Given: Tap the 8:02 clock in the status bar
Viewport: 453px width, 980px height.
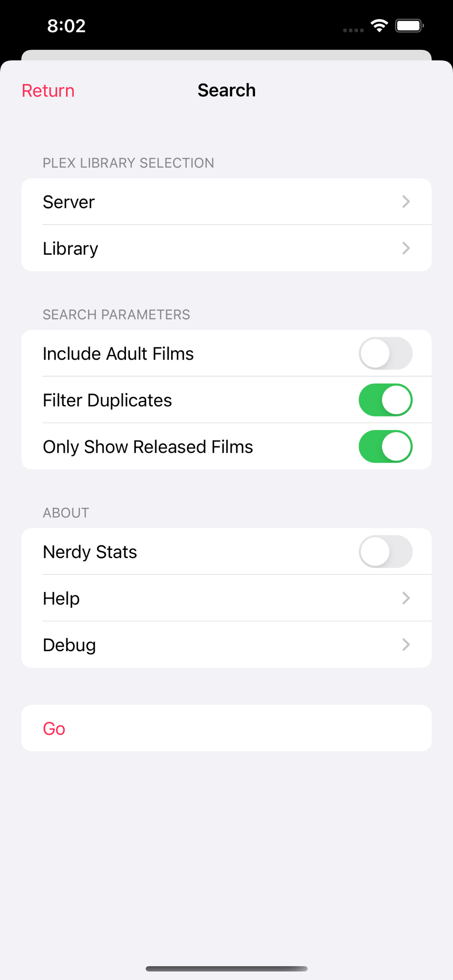Looking at the screenshot, I should (66, 25).
